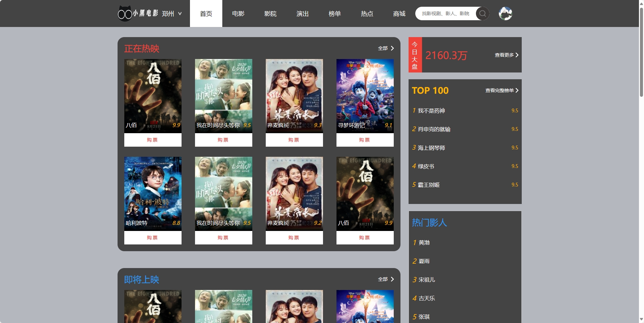Click 购票 under second-row 我在时间尽头等你
The image size is (644, 323).
point(224,238)
